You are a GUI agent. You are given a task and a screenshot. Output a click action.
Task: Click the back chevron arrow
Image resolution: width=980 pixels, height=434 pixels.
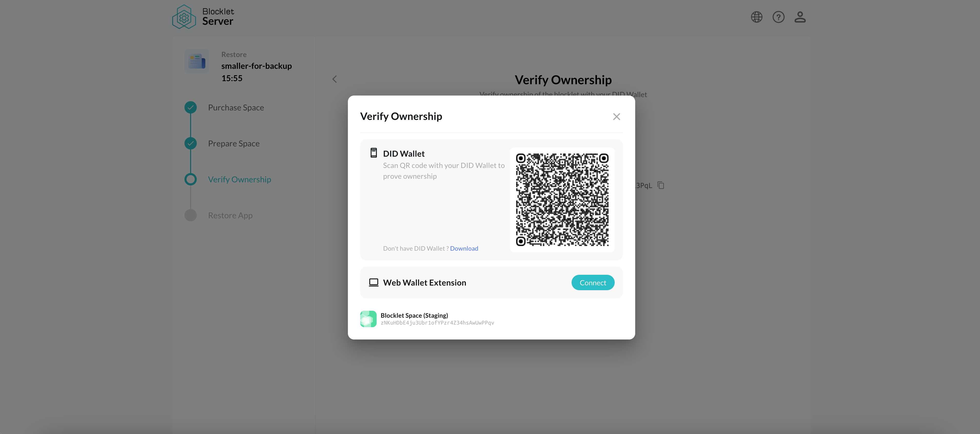coord(334,79)
